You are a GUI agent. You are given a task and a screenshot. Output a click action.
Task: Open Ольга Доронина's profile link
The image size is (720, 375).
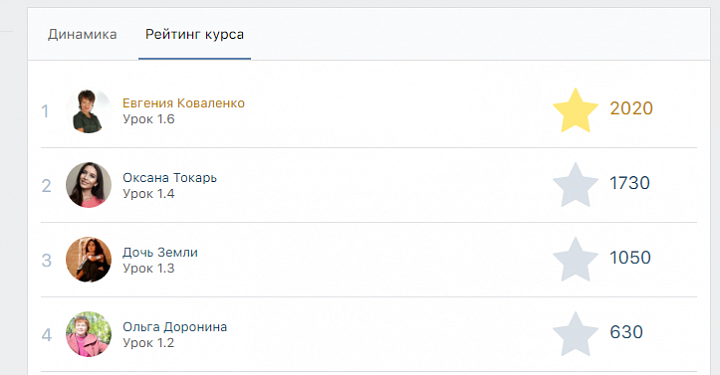click(x=174, y=327)
